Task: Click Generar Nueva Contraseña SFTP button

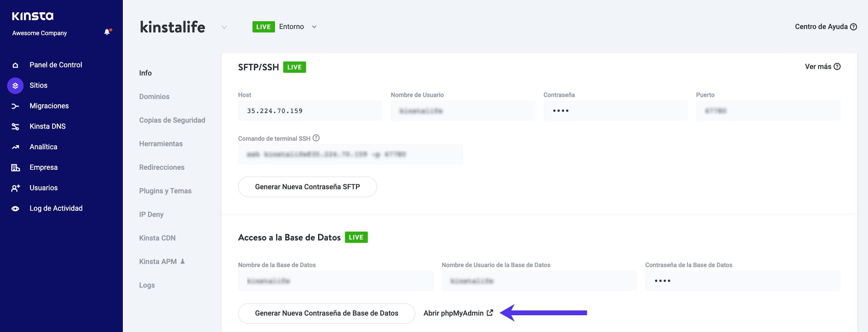Action: (x=307, y=187)
